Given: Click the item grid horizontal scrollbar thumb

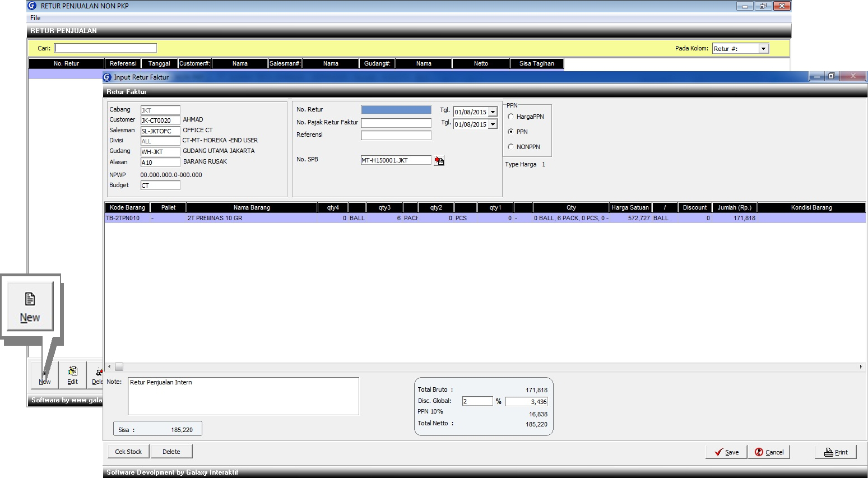Looking at the screenshot, I should [x=119, y=367].
